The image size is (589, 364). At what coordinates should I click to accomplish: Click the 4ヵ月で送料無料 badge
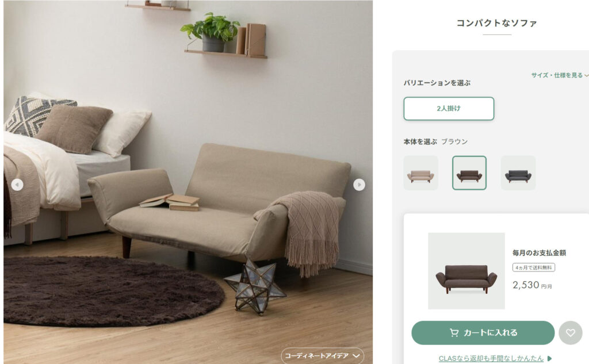point(533,267)
